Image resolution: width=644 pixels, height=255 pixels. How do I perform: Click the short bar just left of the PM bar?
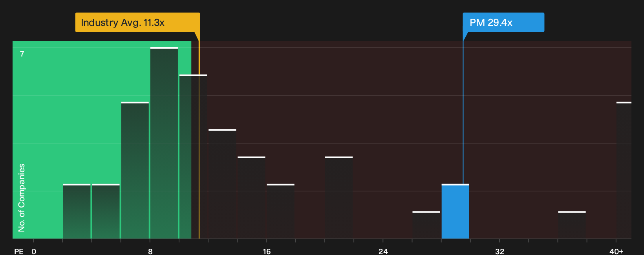click(426, 225)
